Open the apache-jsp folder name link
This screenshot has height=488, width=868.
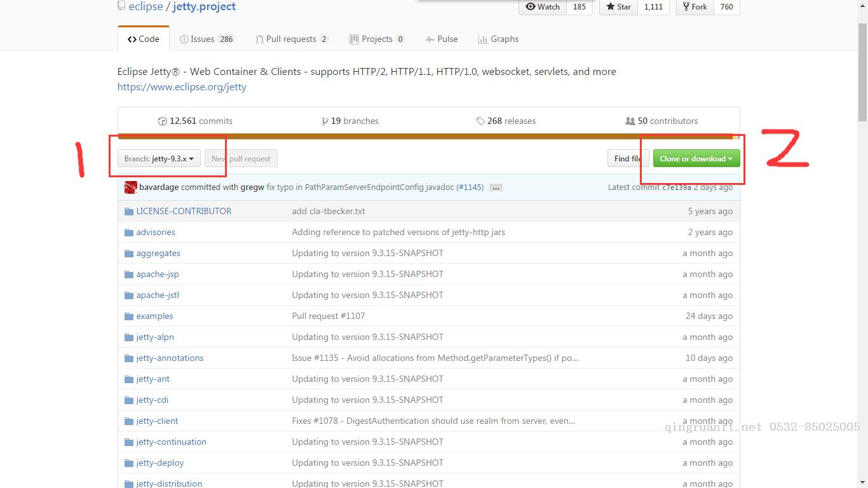(x=158, y=274)
